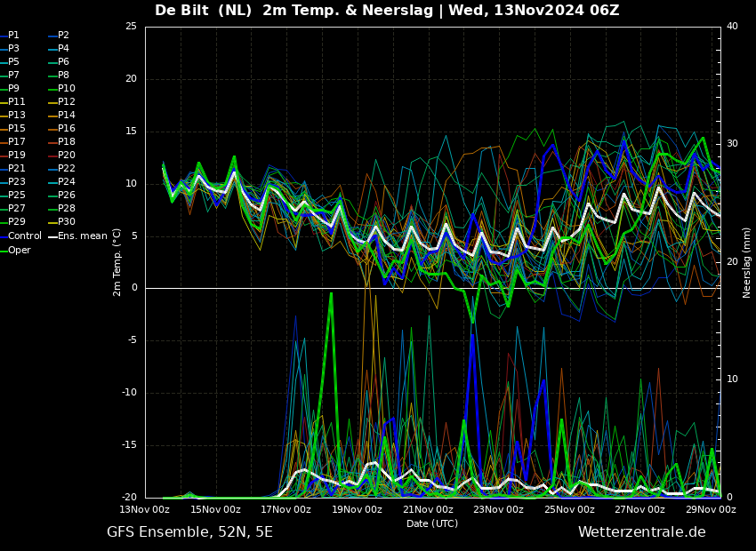756x551 pixels.
Task: Click the Wetterzentrale.de source text
Action: click(x=641, y=532)
